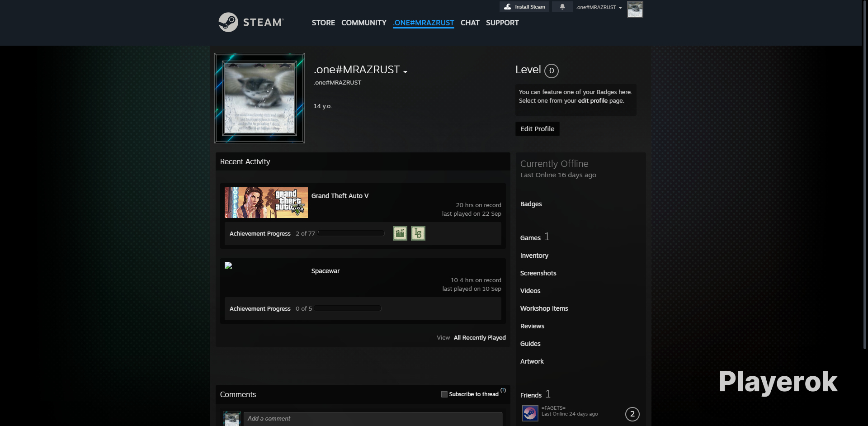Click the Install Steam download icon
The width and height of the screenshot is (868, 426).
click(x=508, y=7)
